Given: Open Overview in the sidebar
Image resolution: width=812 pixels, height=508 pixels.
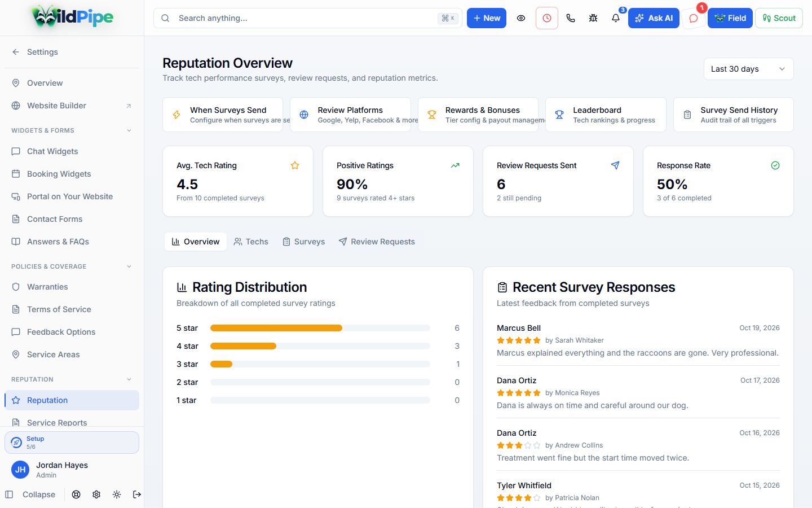Looking at the screenshot, I should (x=72, y=83).
